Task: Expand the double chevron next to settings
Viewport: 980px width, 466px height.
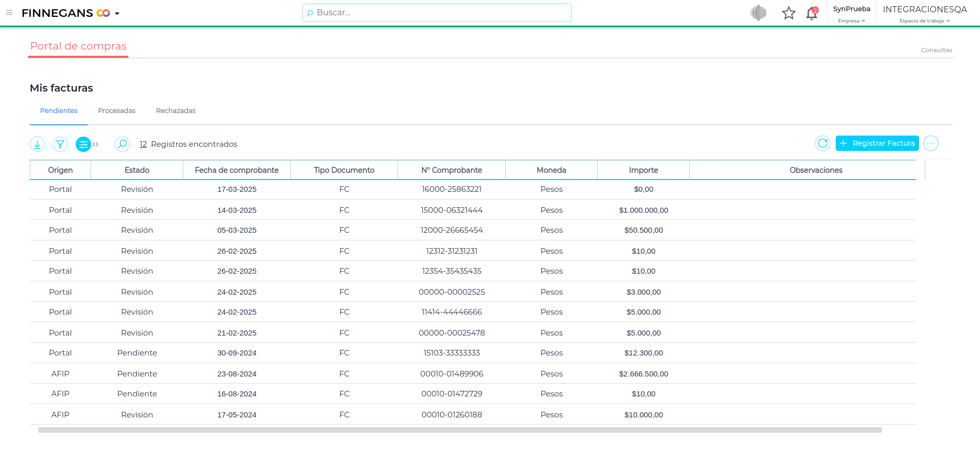Action: coord(96,144)
